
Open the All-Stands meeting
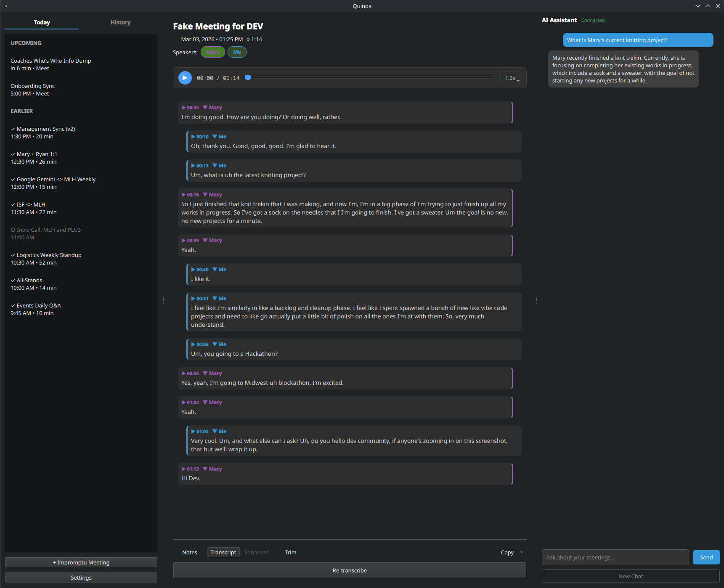[x=81, y=284]
